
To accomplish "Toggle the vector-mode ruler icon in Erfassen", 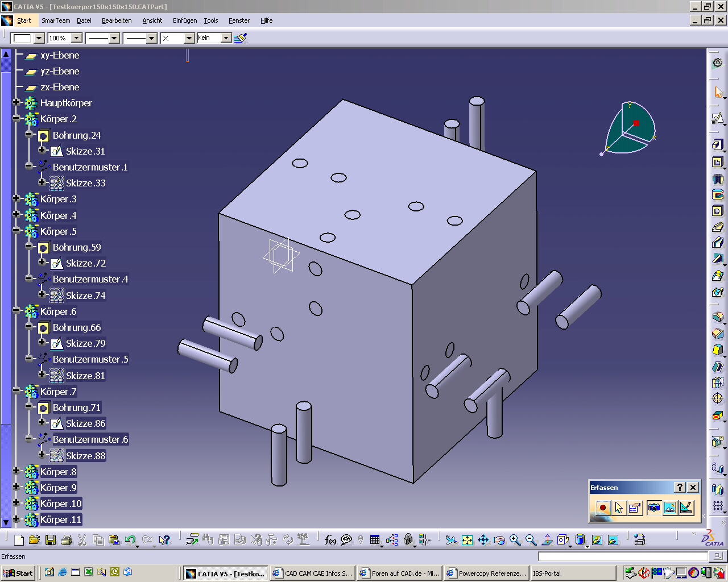I will [686, 508].
